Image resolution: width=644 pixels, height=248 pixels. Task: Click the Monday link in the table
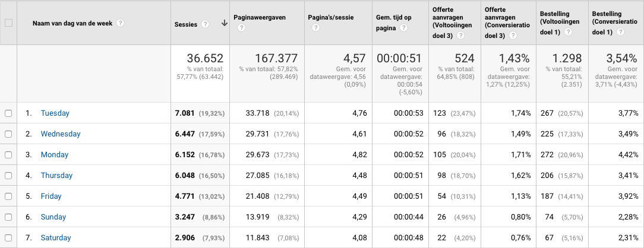point(55,155)
